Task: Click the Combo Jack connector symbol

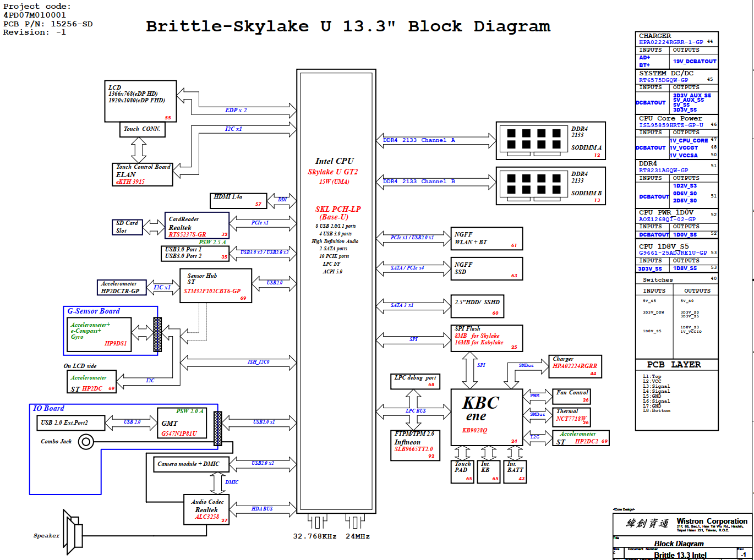Action: (86, 441)
